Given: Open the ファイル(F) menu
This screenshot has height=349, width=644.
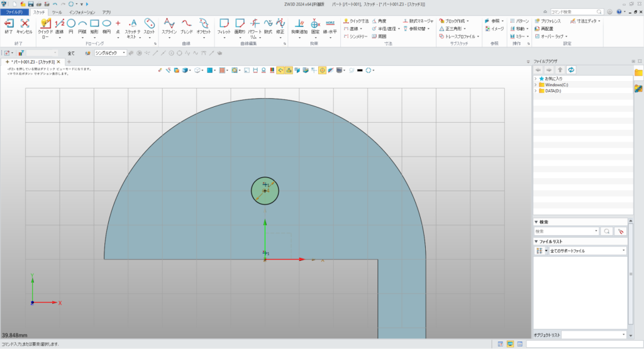Looking at the screenshot, I should [x=14, y=12].
